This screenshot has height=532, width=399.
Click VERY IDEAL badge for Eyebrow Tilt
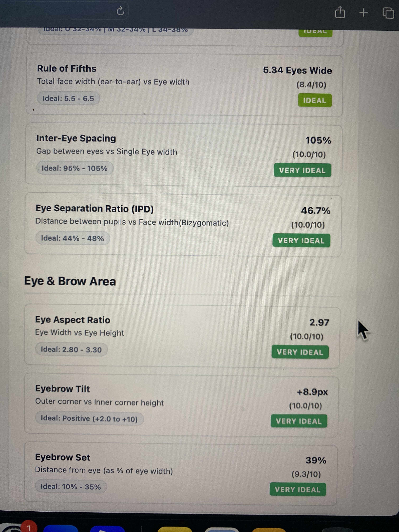(299, 421)
